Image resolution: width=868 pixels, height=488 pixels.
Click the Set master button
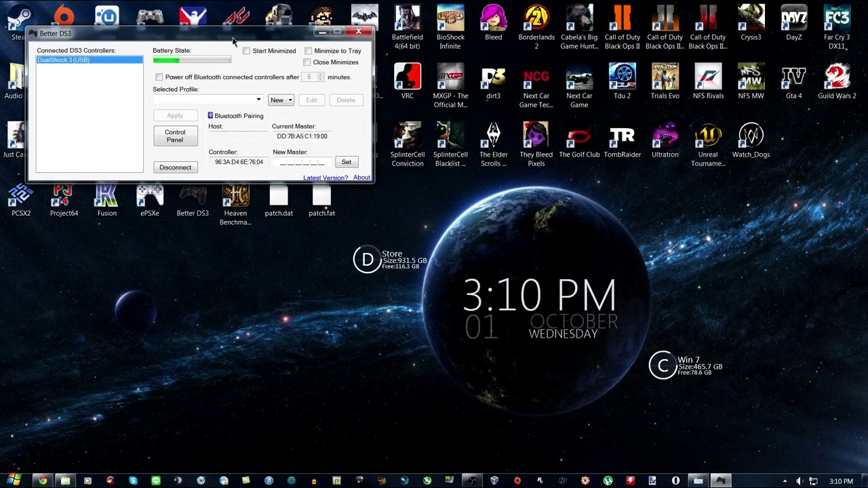(347, 162)
